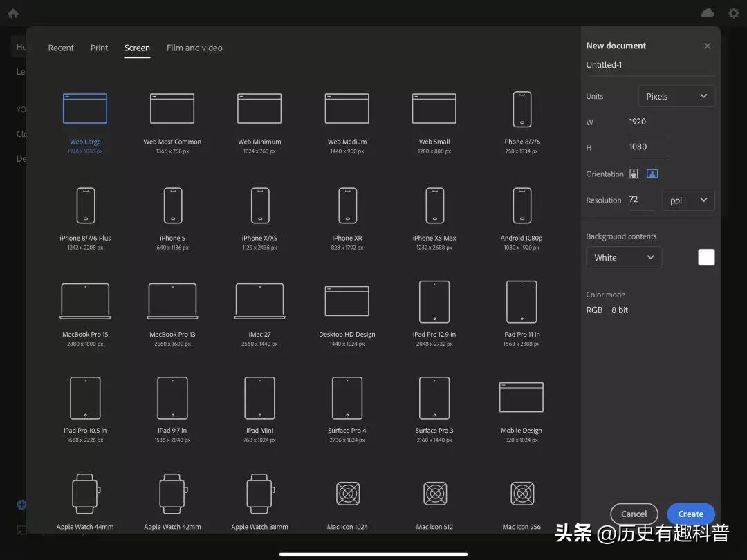747x560 pixels.
Task: Toggle landscape orientation on
Action: tap(652, 174)
